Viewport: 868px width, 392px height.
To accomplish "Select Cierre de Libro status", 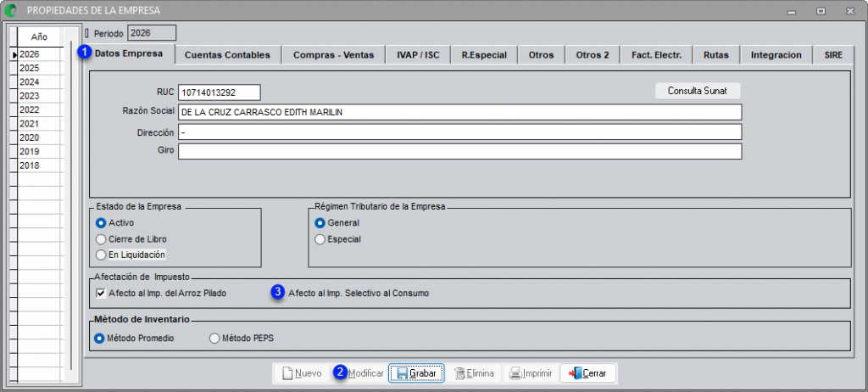I will pyautogui.click(x=101, y=239).
